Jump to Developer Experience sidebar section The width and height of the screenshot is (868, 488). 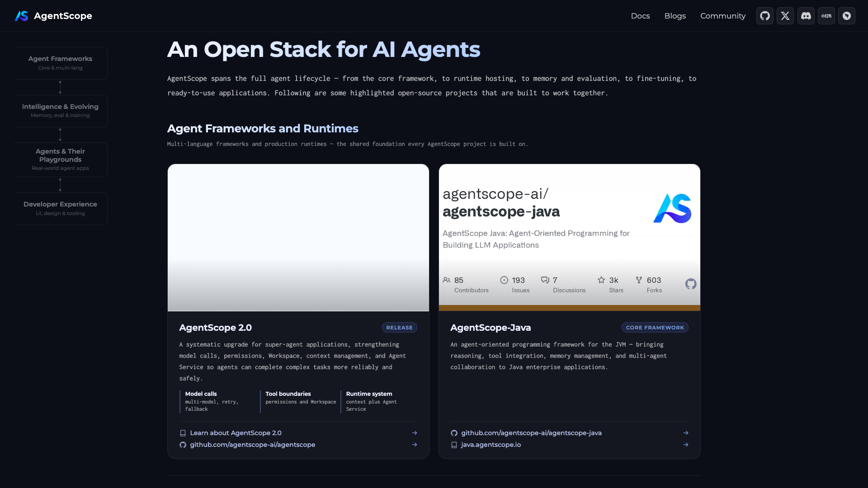tap(61, 209)
